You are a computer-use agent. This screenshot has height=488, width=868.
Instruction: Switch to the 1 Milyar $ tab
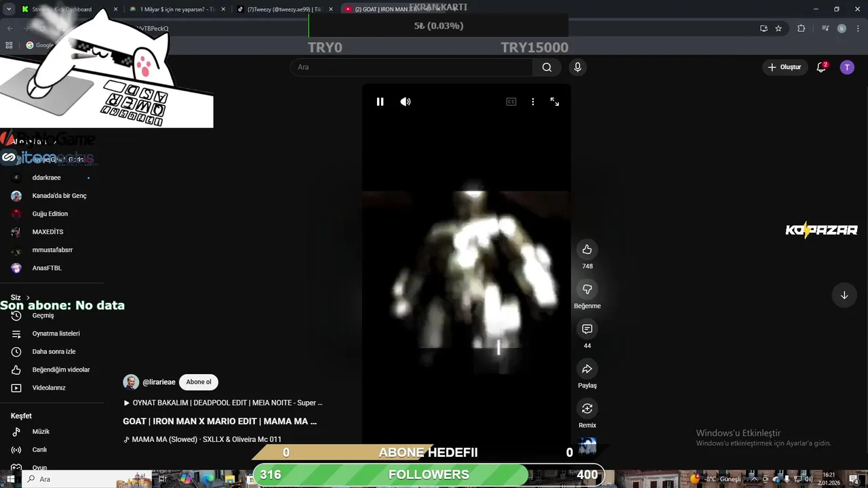pos(176,9)
